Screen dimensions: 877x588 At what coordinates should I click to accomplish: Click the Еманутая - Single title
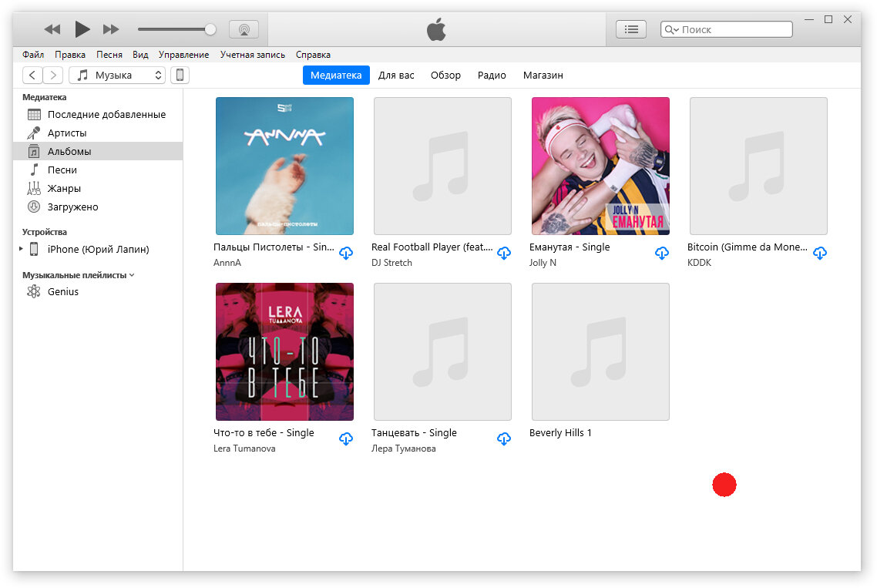pos(570,247)
